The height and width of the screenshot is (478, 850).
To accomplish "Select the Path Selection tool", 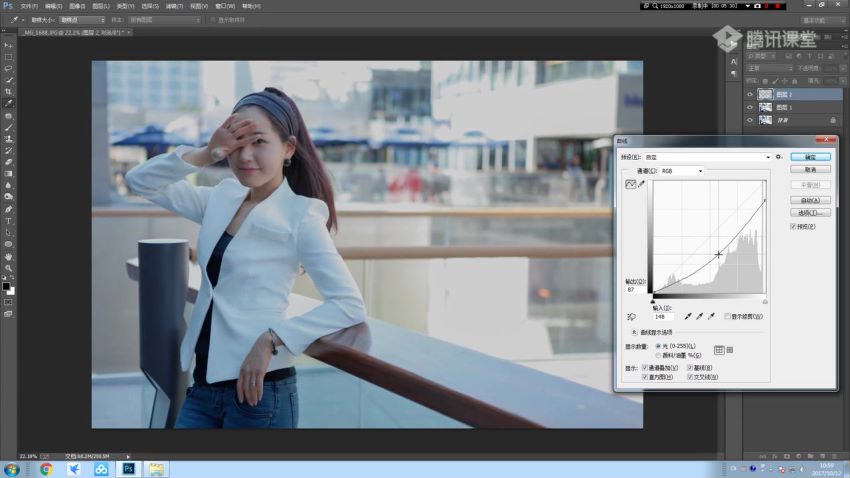I will [x=8, y=232].
